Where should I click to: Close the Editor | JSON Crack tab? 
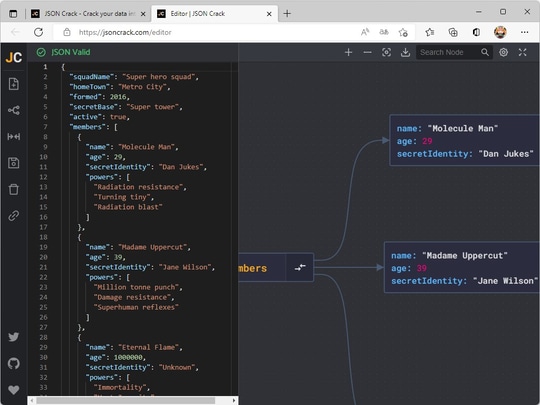click(269, 14)
